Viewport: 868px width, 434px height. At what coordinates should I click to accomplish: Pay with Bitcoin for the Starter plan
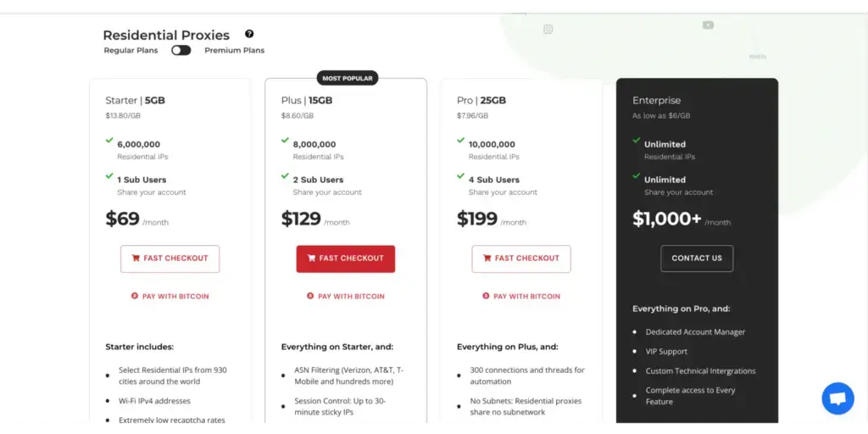pyautogui.click(x=170, y=297)
